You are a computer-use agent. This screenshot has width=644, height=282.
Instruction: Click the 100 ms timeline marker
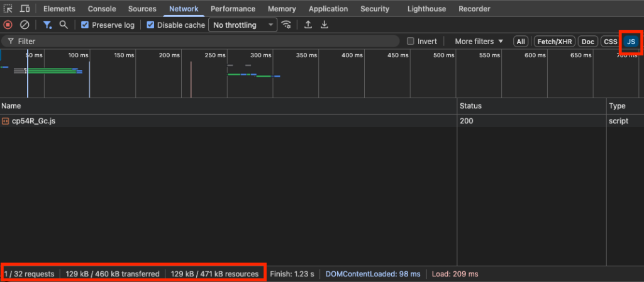(78, 55)
